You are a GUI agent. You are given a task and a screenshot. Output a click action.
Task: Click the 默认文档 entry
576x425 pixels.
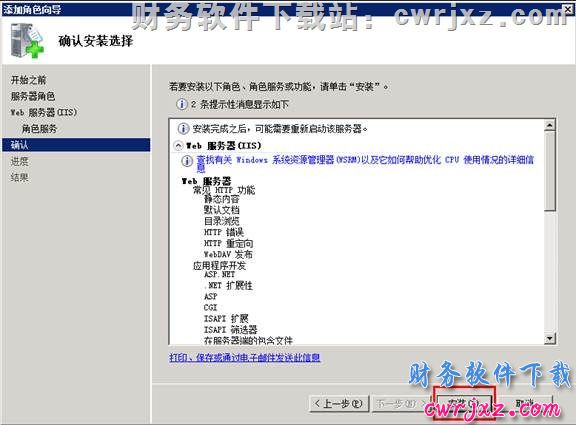tap(222, 210)
